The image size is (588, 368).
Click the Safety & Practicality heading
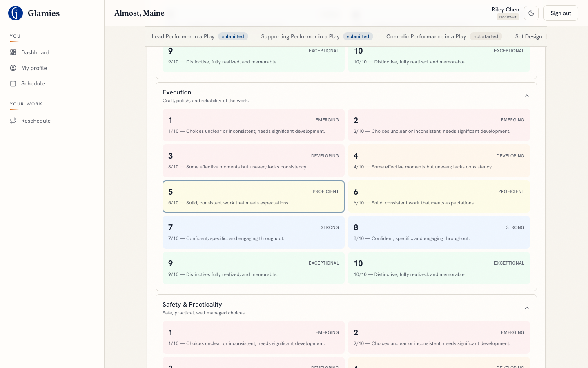(192, 305)
